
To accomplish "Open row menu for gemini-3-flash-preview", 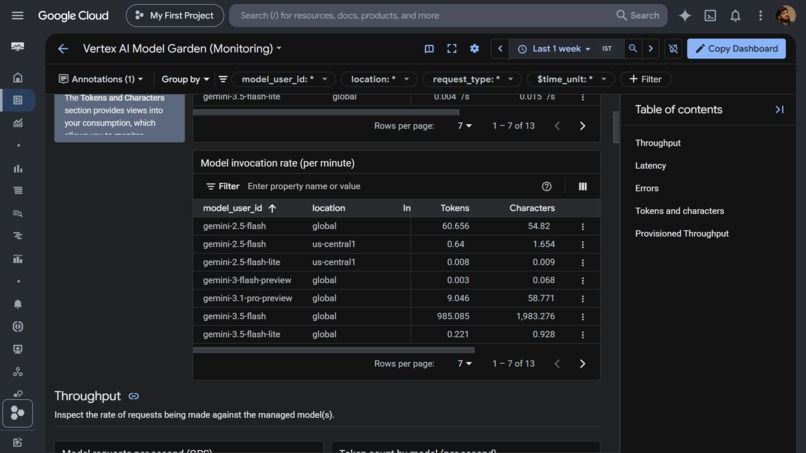I will pyautogui.click(x=582, y=281).
